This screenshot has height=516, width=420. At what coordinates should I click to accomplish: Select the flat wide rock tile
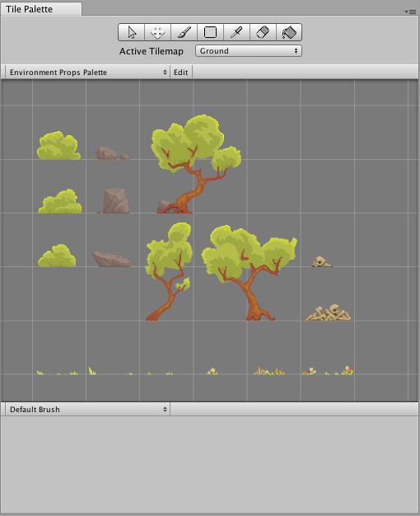(x=111, y=259)
